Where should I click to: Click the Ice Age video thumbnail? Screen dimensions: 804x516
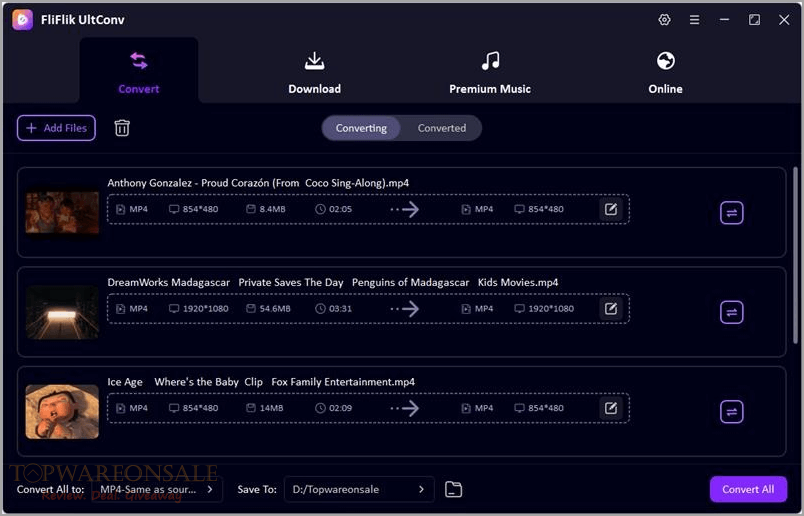tap(62, 411)
